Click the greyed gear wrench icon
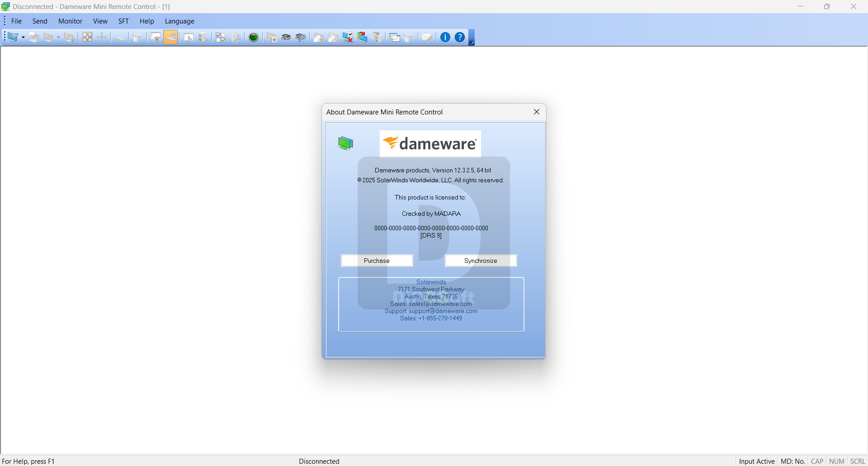 pyautogui.click(x=236, y=38)
